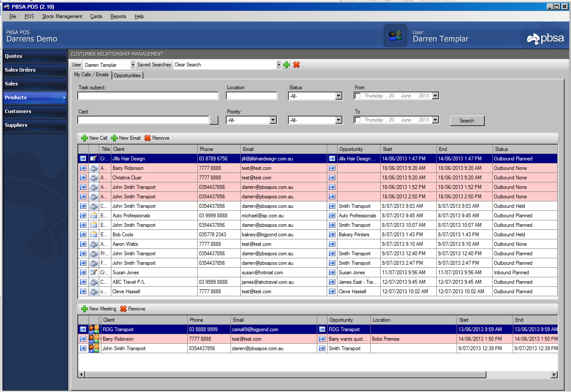Open row-start arrow for Jills Hair Design call

tap(83, 159)
